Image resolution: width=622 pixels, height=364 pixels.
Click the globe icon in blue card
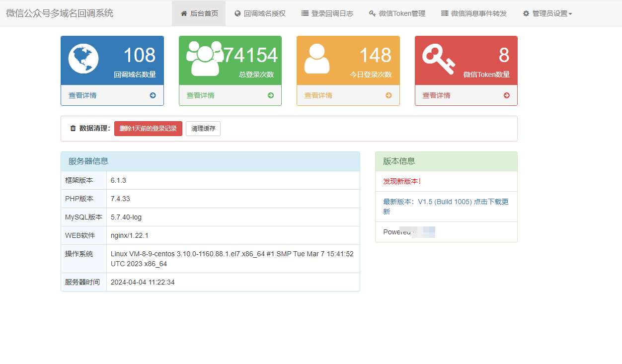pyautogui.click(x=83, y=59)
